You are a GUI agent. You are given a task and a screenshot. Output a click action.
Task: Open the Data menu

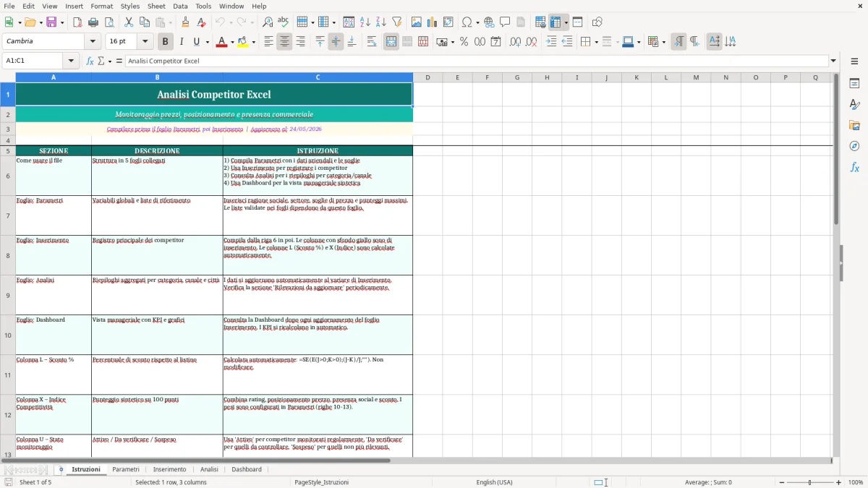coord(180,6)
